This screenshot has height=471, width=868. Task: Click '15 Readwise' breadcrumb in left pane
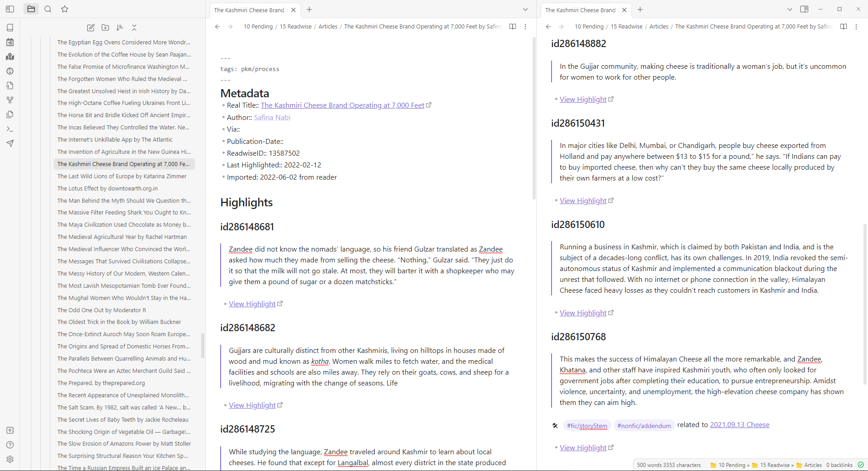click(x=296, y=27)
